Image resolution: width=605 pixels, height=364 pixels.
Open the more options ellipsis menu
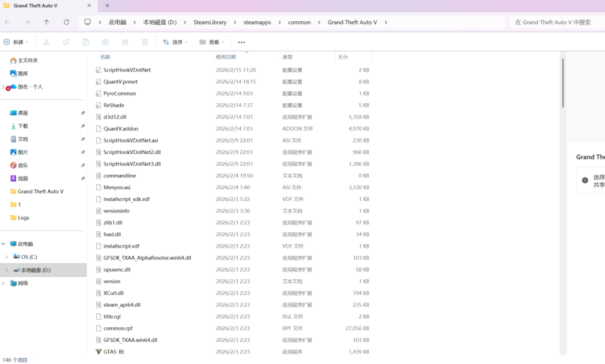[241, 42]
